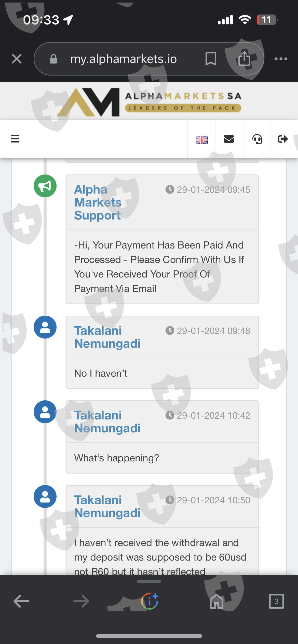
Task: Tap blue user avatar beside 09:48 message
Action: tap(45, 327)
